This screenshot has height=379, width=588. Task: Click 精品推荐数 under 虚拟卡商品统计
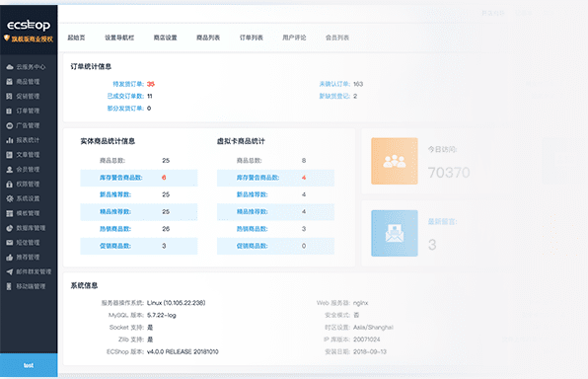pyautogui.click(x=252, y=211)
